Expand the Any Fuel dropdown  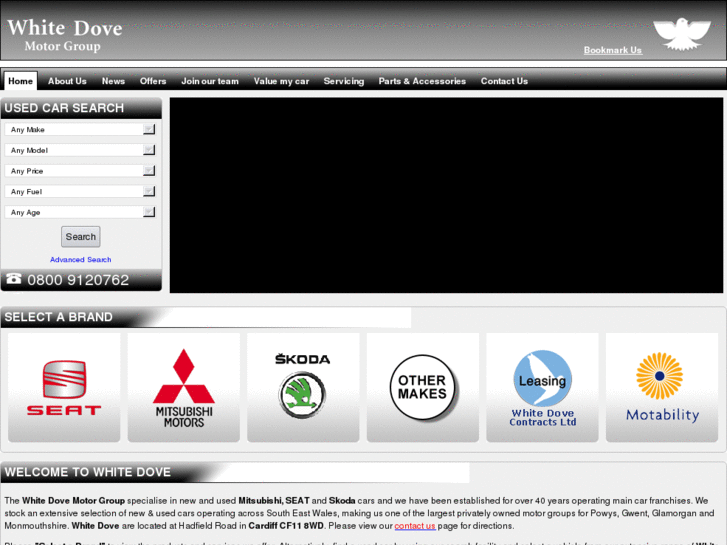pyautogui.click(x=80, y=192)
